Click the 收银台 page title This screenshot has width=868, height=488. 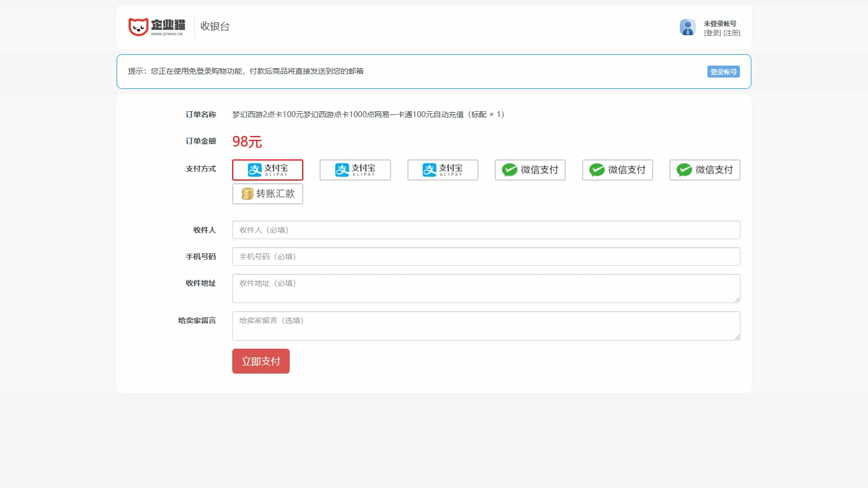pyautogui.click(x=215, y=27)
